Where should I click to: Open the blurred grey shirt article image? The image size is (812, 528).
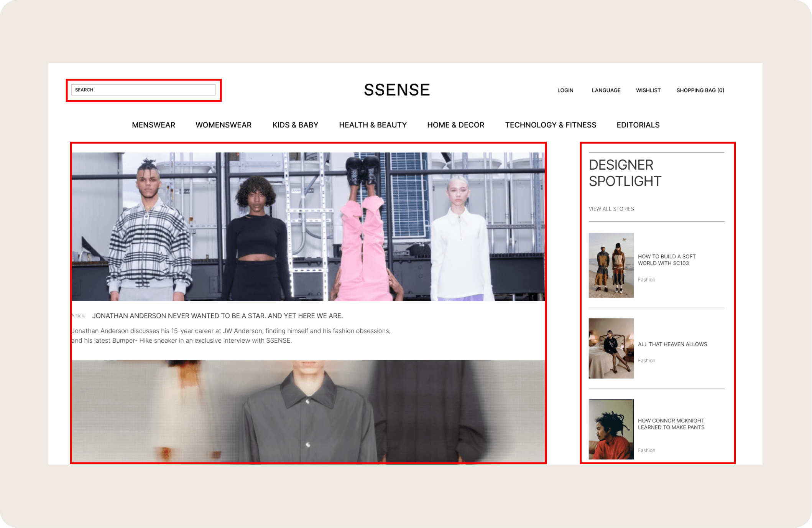[x=308, y=411]
